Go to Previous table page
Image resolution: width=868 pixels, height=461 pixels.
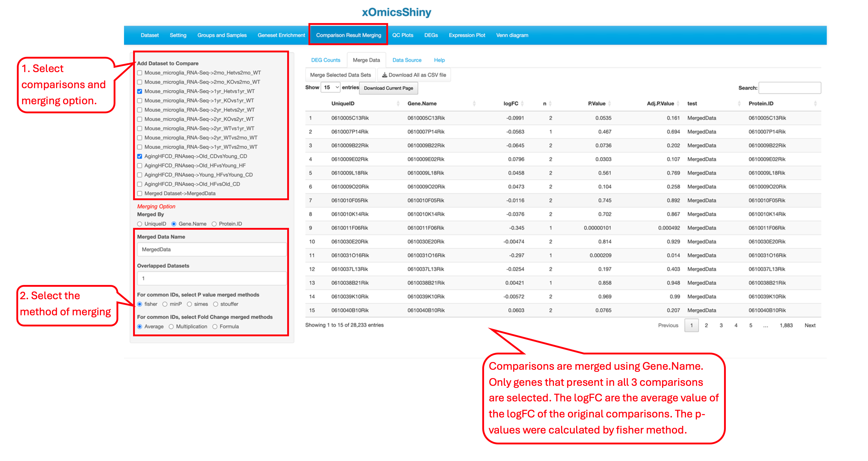(x=668, y=325)
